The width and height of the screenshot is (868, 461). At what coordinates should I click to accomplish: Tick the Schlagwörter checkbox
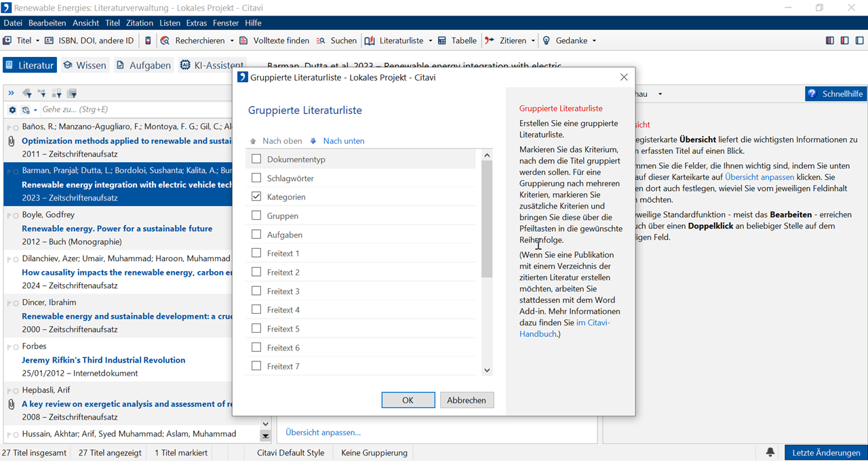point(256,178)
